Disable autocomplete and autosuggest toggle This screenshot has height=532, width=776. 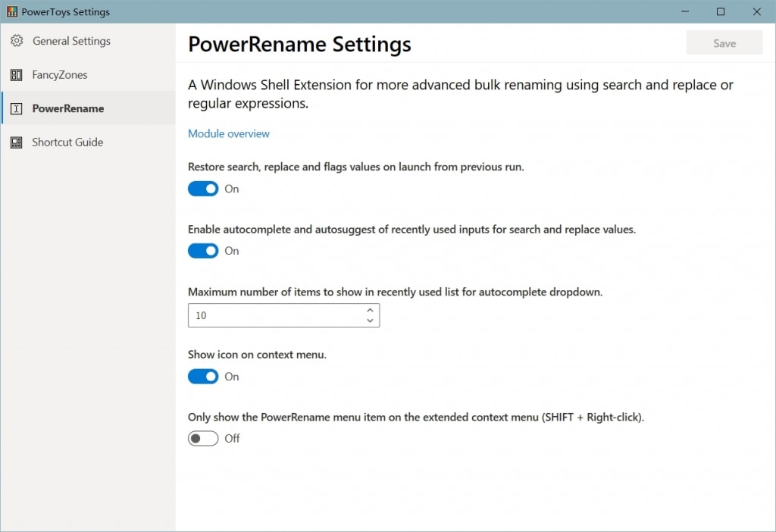pyautogui.click(x=203, y=251)
